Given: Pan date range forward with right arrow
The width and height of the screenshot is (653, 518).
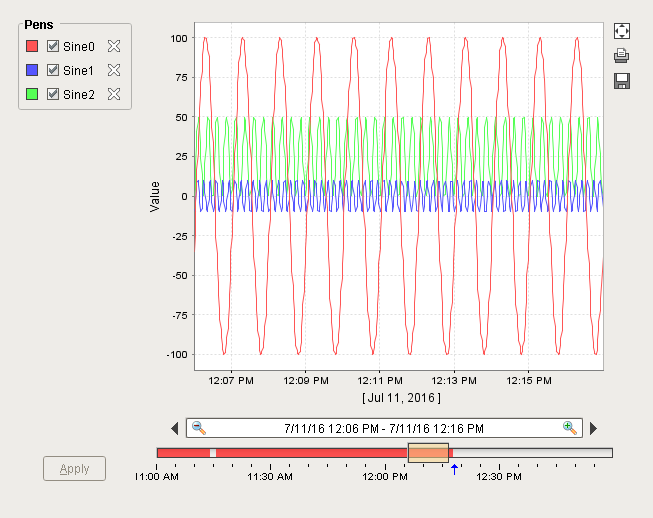Looking at the screenshot, I should (593, 429).
